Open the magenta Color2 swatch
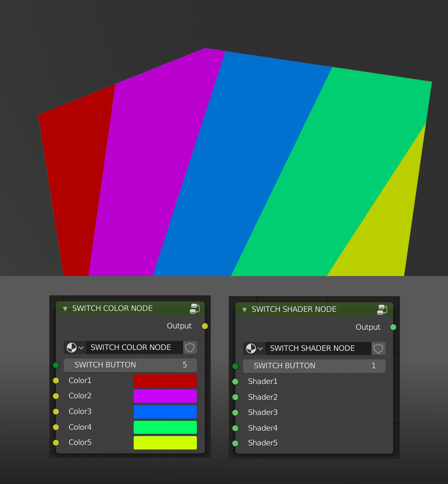Screen dimensions: 448x484 [x=165, y=396]
